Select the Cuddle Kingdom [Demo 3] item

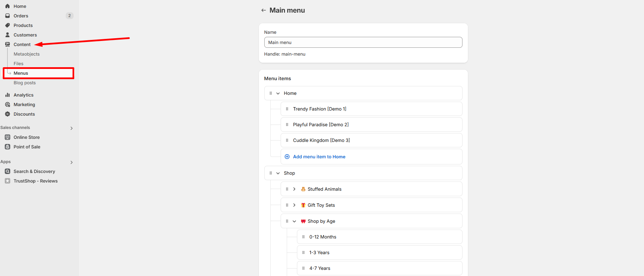tap(371, 140)
